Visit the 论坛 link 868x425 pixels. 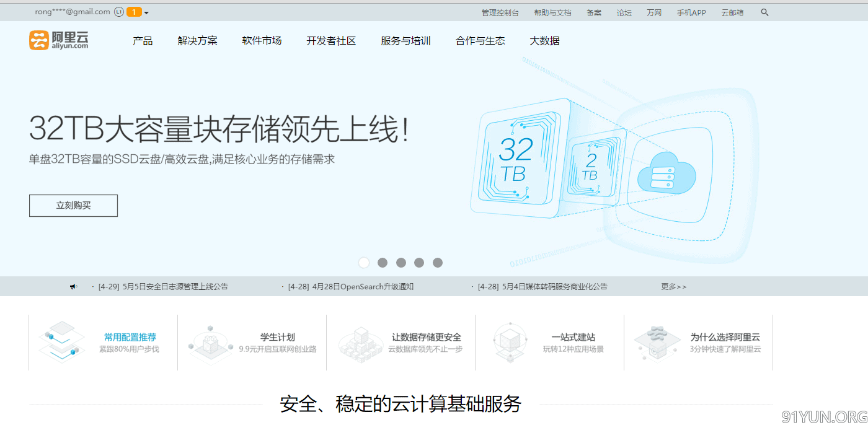click(x=624, y=12)
